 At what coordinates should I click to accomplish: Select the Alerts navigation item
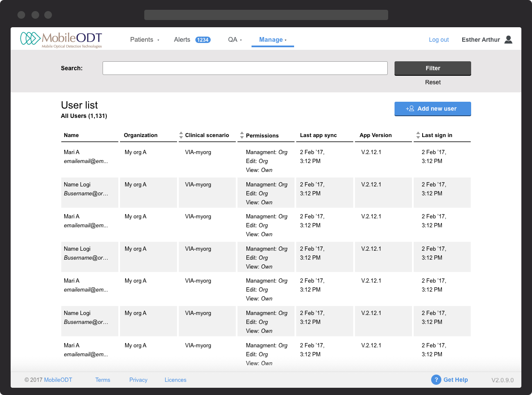pos(182,39)
